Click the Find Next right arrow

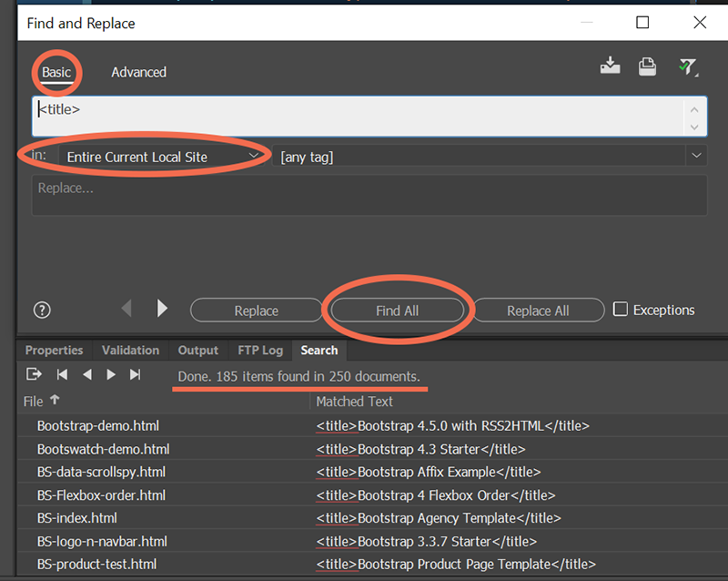pos(162,309)
